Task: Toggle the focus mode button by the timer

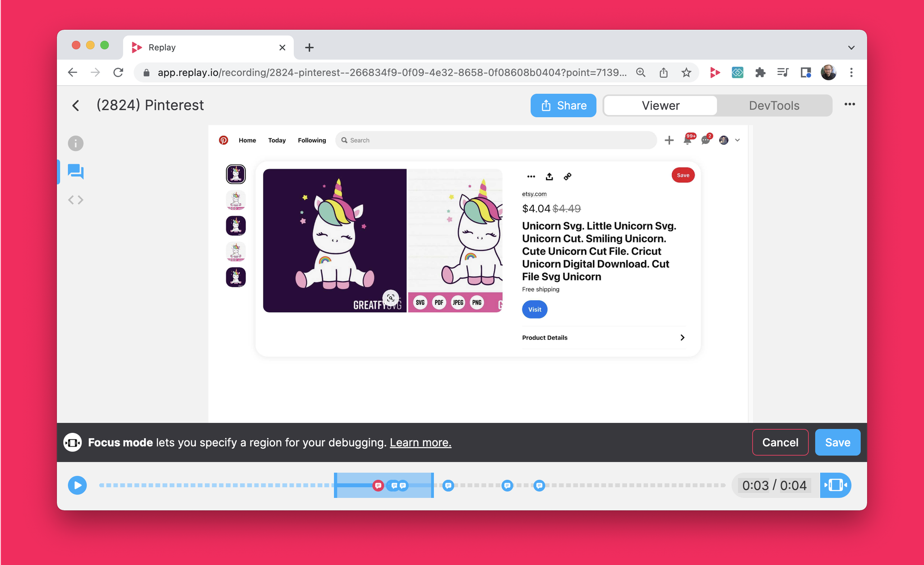Action: coord(835,485)
